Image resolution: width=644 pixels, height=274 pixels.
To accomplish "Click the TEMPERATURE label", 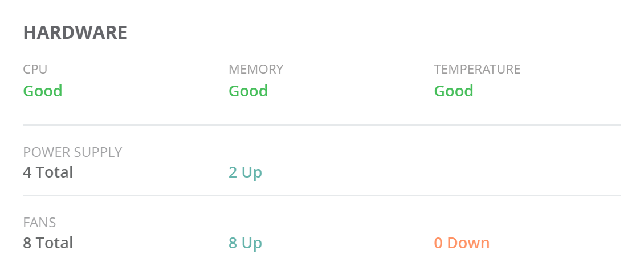I will pos(477,70).
